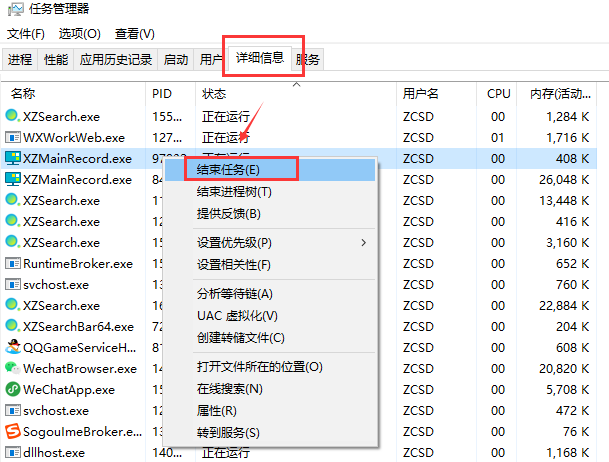The width and height of the screenshot is (609, 462).
Task: Click the XZMainRecord.exe icon using 408 K
Action: pos(12,158)
